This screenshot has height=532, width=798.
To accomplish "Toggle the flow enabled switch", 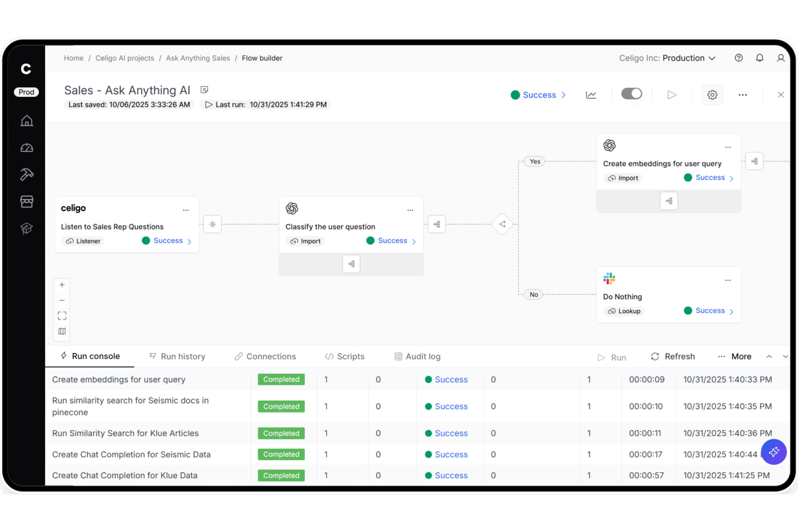I will tap(631, 94).
